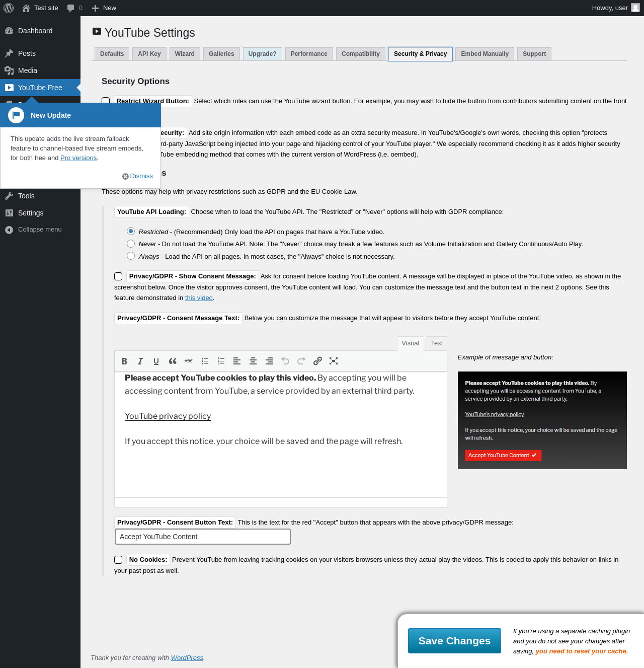Switch to the Defaults tab
644x668 pixels.
point(112,54)
